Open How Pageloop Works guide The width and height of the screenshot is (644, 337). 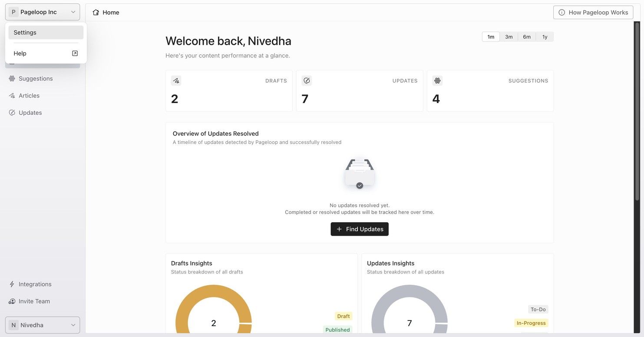point(593,12)
